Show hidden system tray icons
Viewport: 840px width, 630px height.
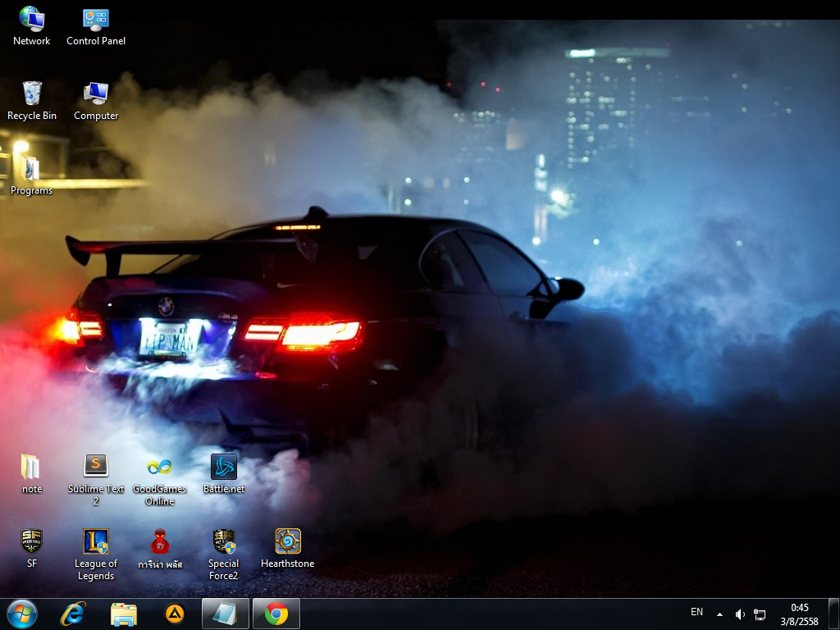[x=719, y=614]
